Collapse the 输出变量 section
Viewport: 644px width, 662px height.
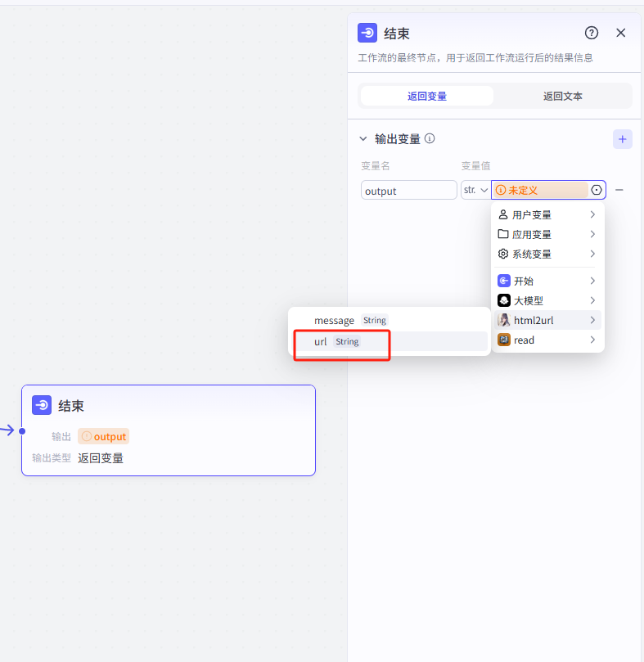(x=363, y=139)
